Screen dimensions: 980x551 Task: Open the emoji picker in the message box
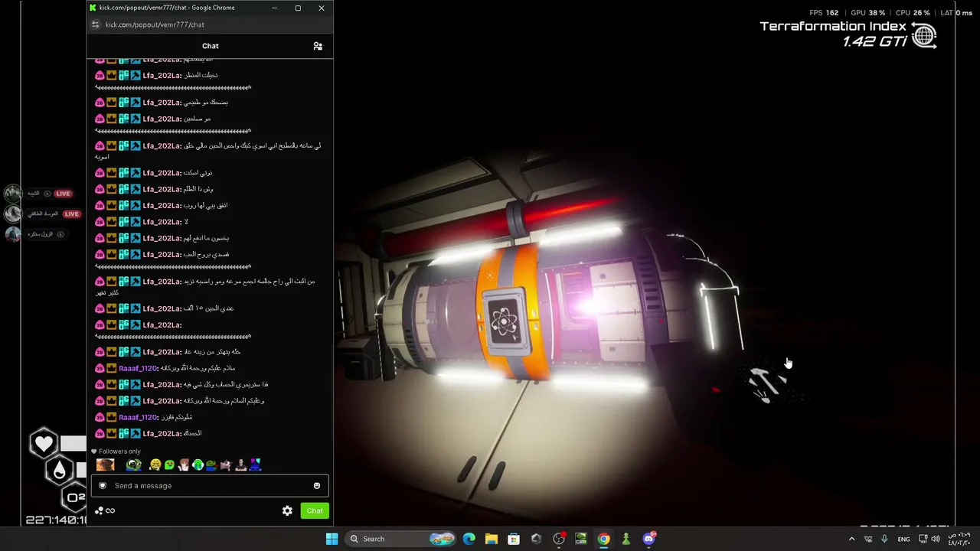[317, 486]
